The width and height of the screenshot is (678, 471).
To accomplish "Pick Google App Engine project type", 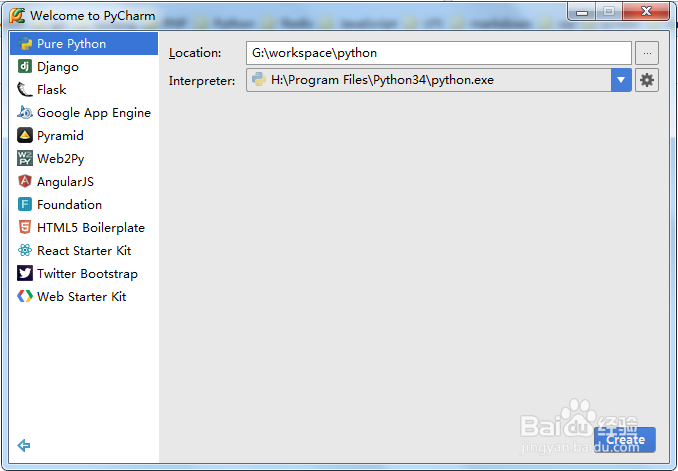I will 84,112.
